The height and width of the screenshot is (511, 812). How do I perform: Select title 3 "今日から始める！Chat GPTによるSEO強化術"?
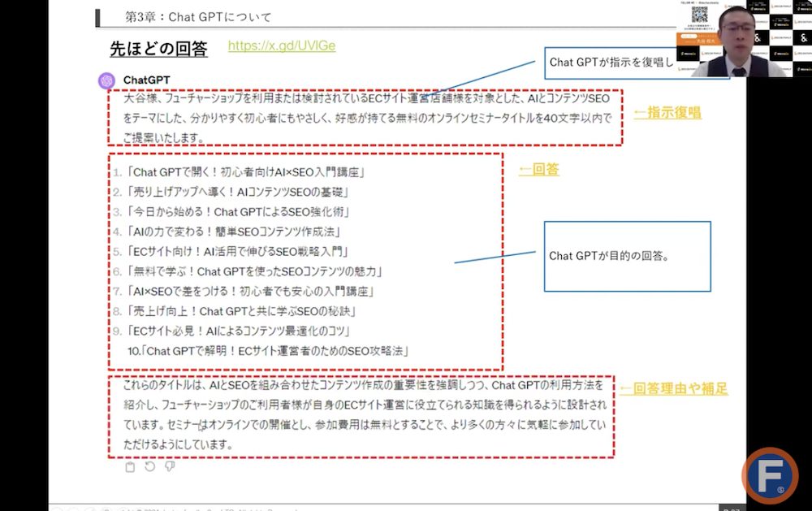click(x=239, y=212)
